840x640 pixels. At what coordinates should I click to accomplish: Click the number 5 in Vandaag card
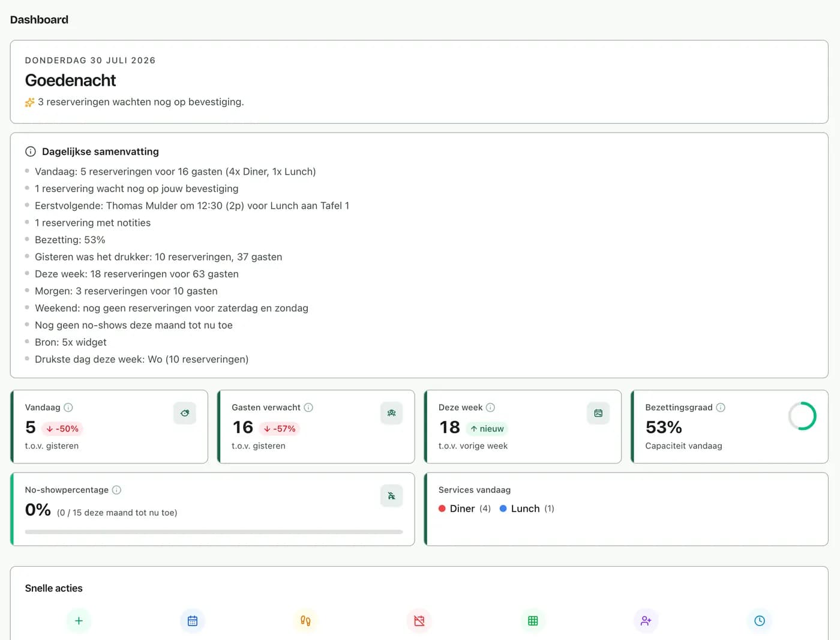(x=31, y=427)
